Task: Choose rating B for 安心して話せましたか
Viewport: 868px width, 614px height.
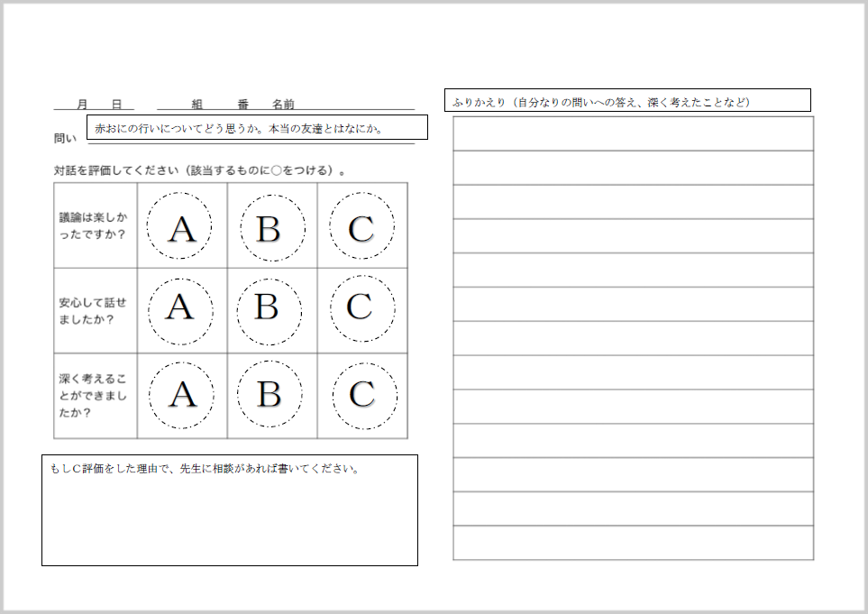Action: pos(270,312)
